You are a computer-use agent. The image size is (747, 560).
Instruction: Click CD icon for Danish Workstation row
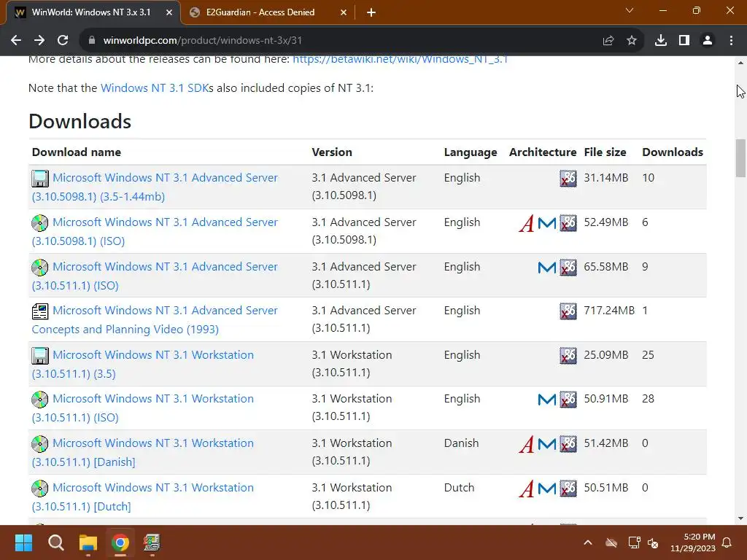(x=40, y=444)
